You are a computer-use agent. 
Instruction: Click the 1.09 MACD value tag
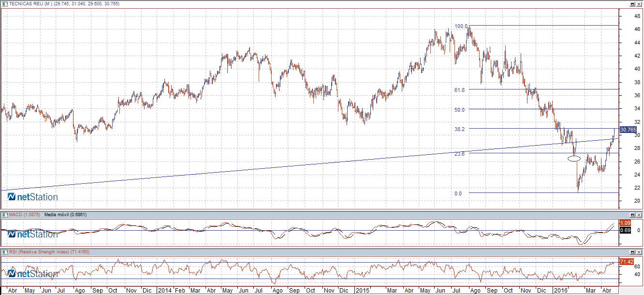pos(625,222)
